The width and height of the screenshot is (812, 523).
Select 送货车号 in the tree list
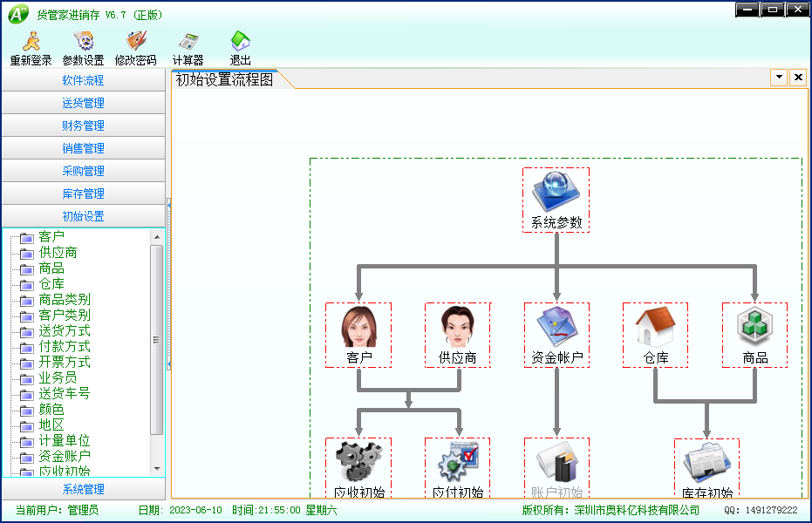[65, 393]
